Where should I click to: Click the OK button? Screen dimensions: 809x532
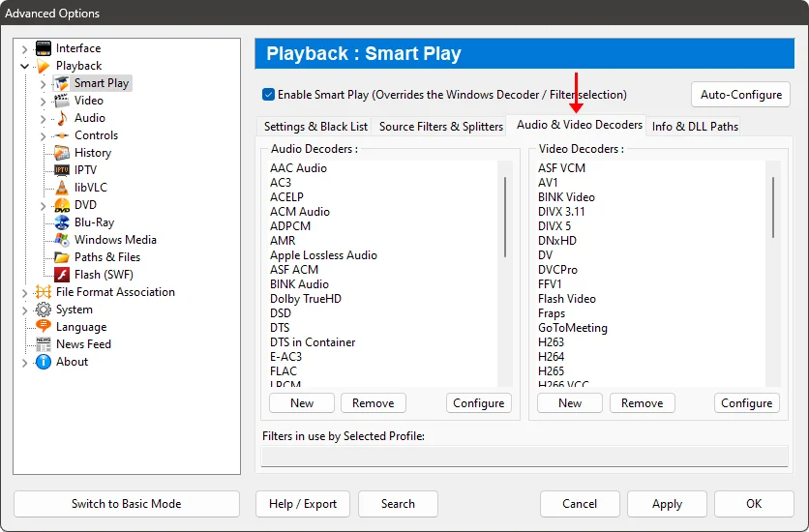point(754,504)
